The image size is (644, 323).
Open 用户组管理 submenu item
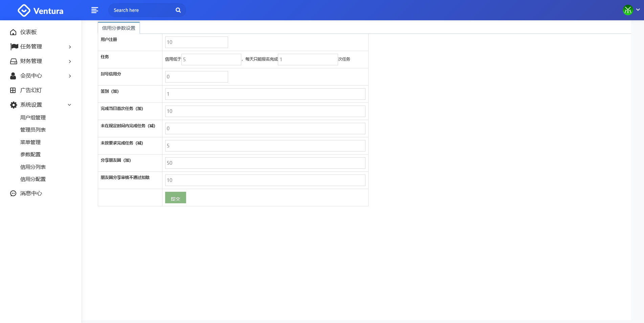tap(33, 118)
